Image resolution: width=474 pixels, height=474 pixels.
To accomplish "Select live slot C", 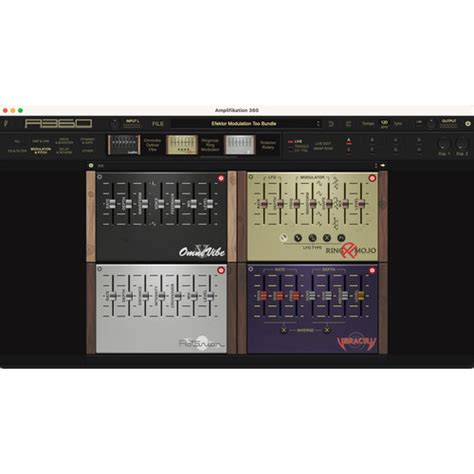I will [x=395, y=140].
